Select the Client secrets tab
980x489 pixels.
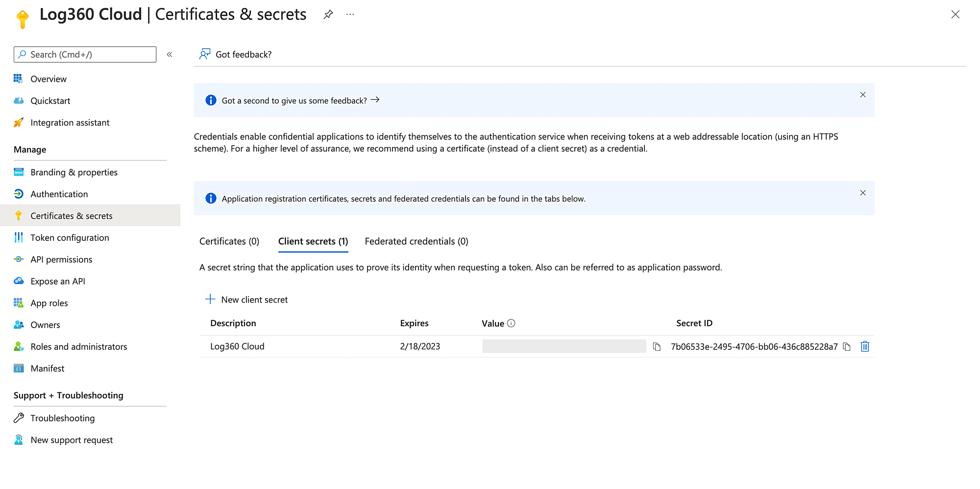click(313, 241)
